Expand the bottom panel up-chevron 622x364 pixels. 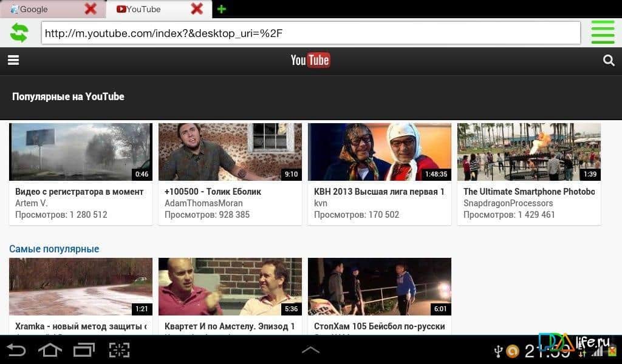tap(310, 350)
